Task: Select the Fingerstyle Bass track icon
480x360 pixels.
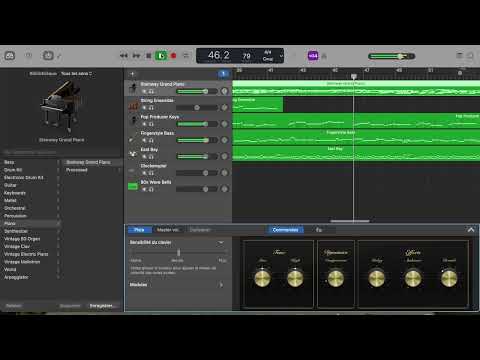Action: coord(133,137)
